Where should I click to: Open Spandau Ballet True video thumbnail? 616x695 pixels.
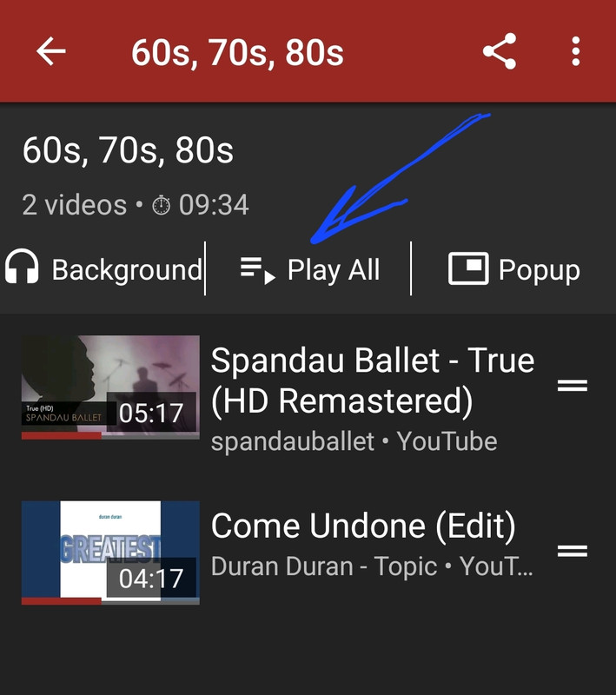[x=110, y=387]
